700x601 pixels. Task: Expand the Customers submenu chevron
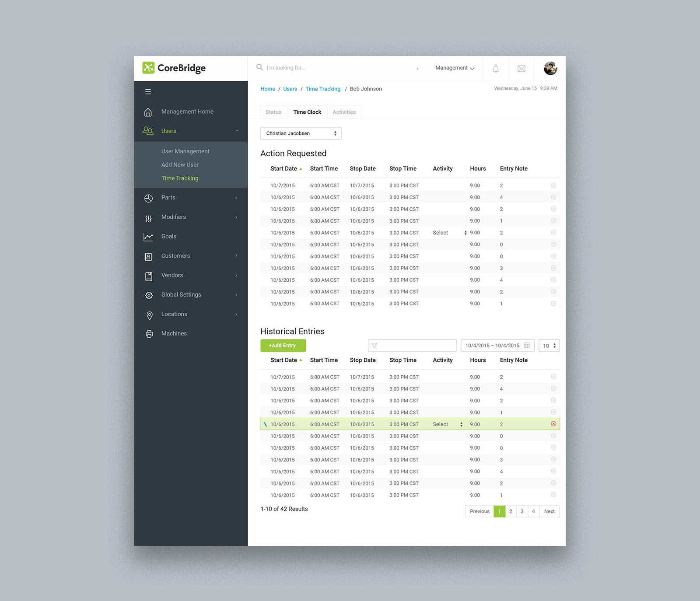[236, 255]
